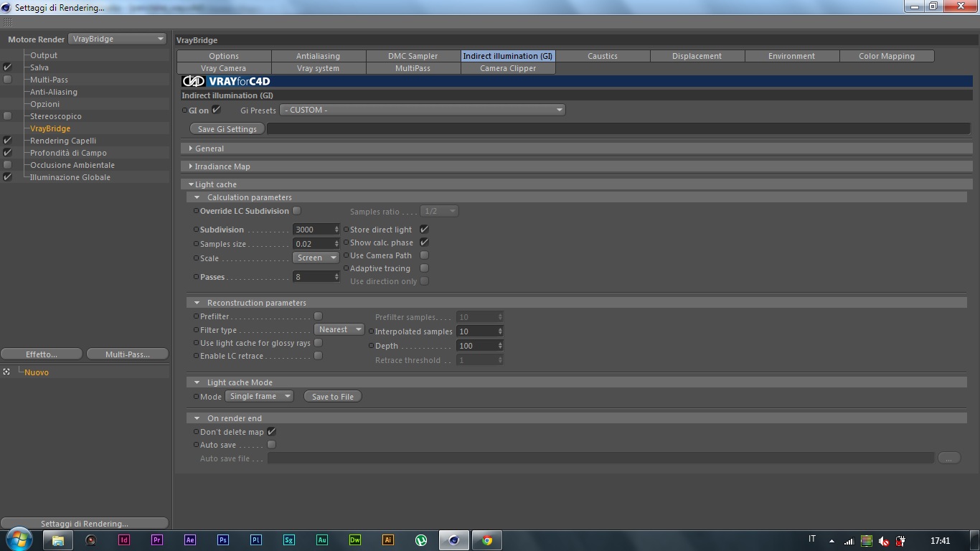Open uTorrent from the taskbar

tap(421, 540)
